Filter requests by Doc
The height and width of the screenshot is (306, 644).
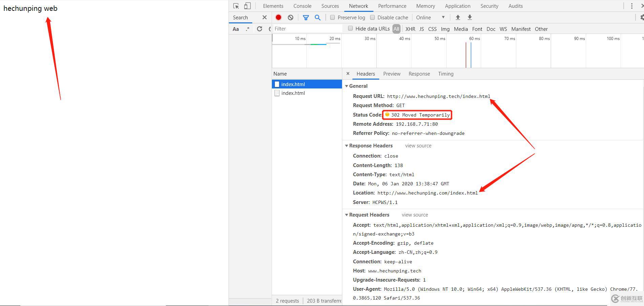click(491, 29)
